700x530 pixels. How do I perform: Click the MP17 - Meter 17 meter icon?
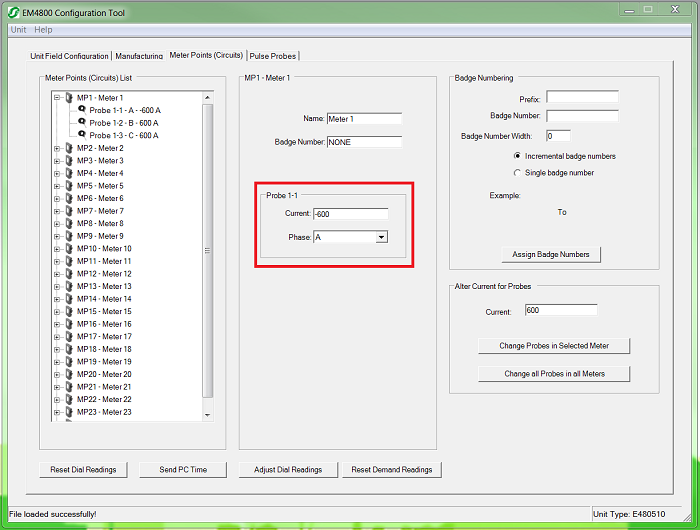coord(69,336)
